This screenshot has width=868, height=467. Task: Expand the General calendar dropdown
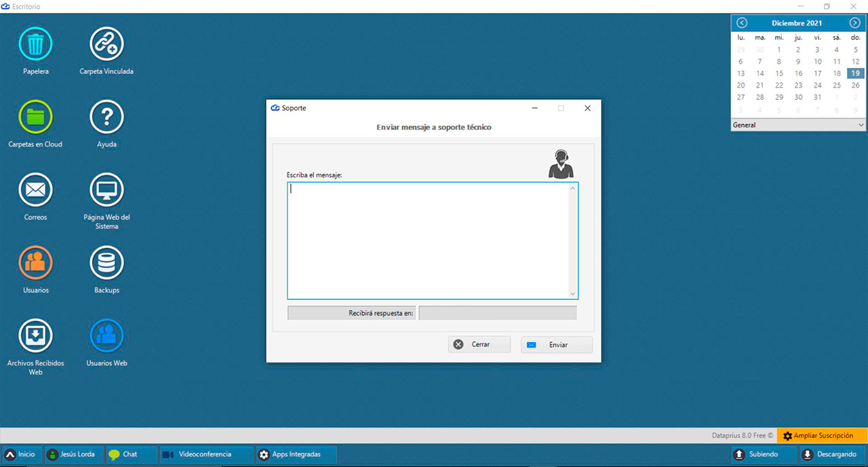tap(798, 125)
